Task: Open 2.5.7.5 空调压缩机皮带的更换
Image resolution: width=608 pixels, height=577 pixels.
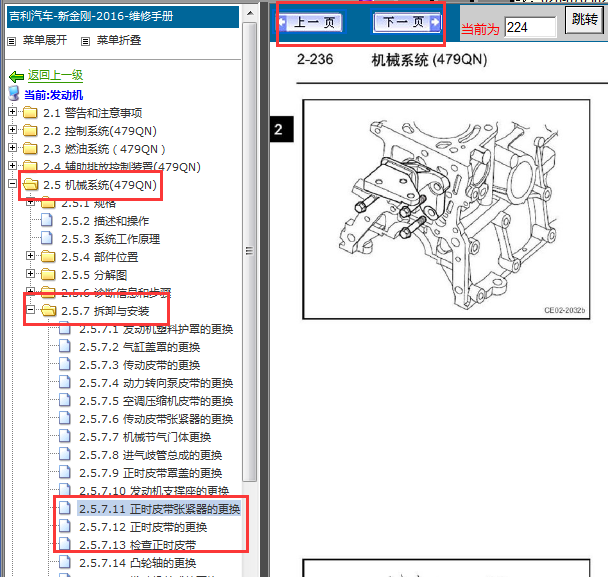Action: pyautogui.click(x=156, y=401)
